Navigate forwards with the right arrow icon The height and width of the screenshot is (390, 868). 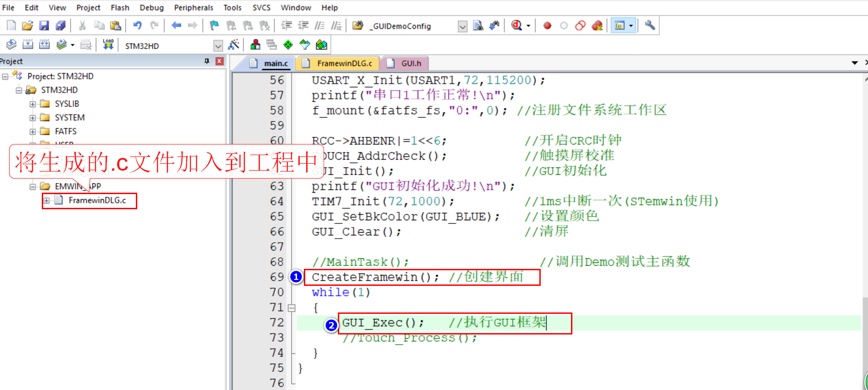click(193, 26)
